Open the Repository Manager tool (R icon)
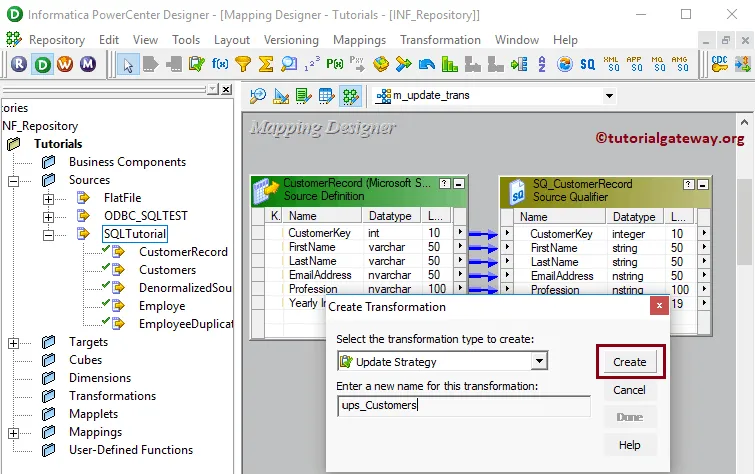 tap(19, 64)
